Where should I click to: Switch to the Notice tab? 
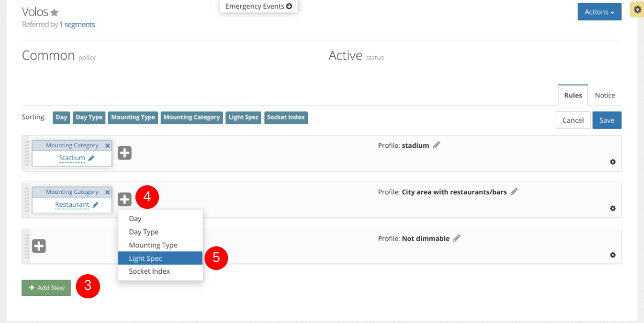pyautogui.click(x=605, y=95)
